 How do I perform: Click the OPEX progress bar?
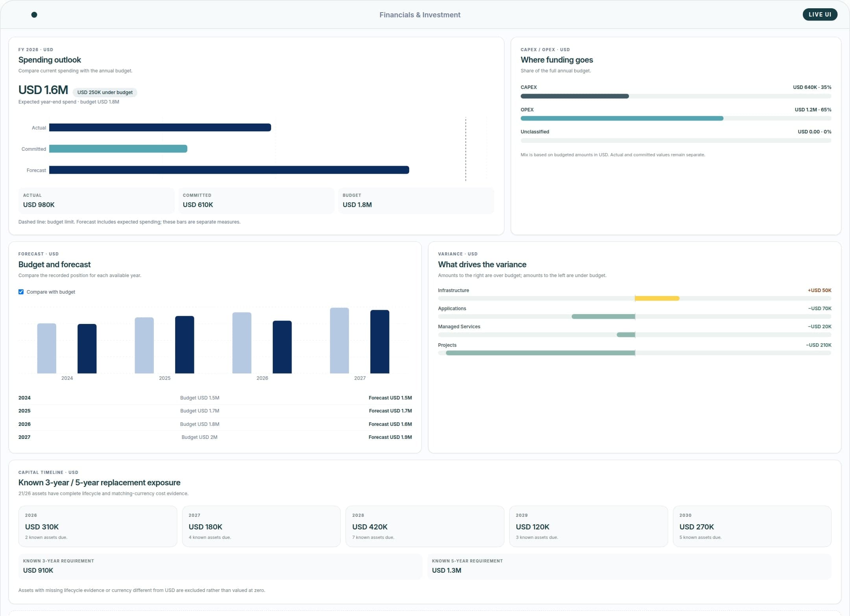click(676, 118)
